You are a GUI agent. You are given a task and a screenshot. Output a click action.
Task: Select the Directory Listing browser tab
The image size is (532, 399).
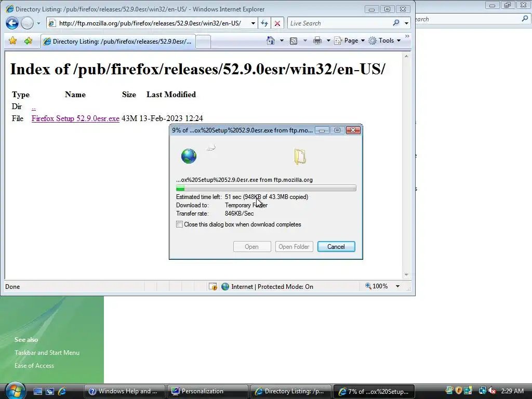[118, 42]
